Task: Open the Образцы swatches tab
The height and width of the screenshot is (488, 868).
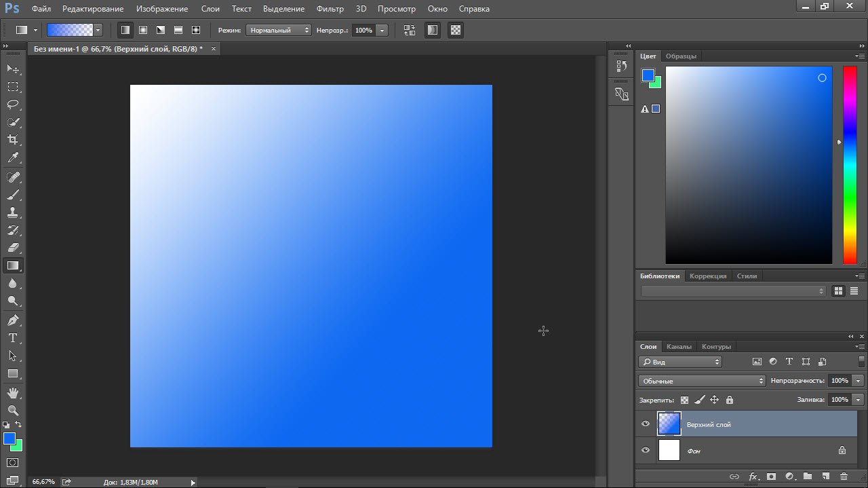Action: (x=681, y=56)
